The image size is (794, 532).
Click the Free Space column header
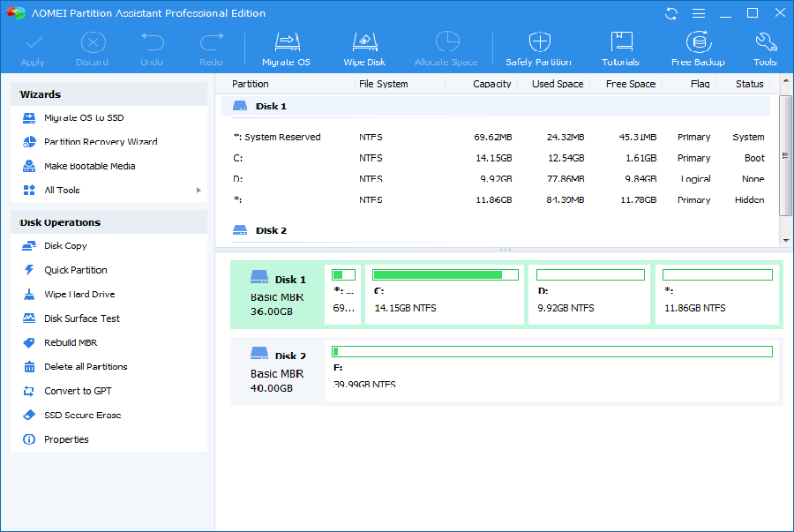click(631, 84)
